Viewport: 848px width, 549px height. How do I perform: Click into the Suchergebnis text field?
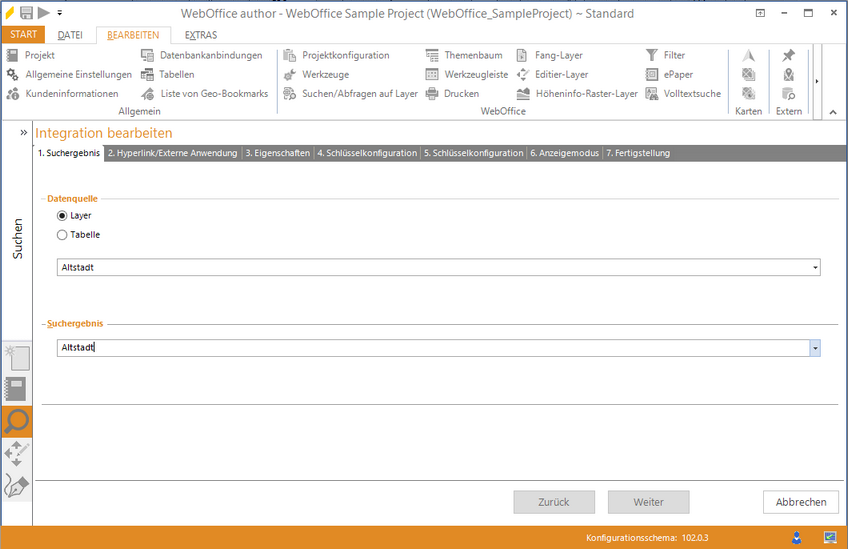tap(430, 348)
